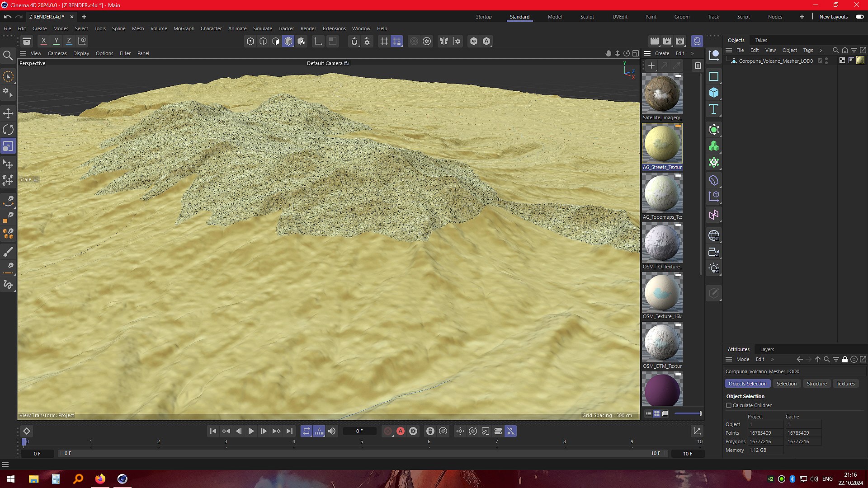The height and width of the screenshot is (488, 868).
Task: Switch to the Sculpt layout tab
Action: click(x=587, y=17)
